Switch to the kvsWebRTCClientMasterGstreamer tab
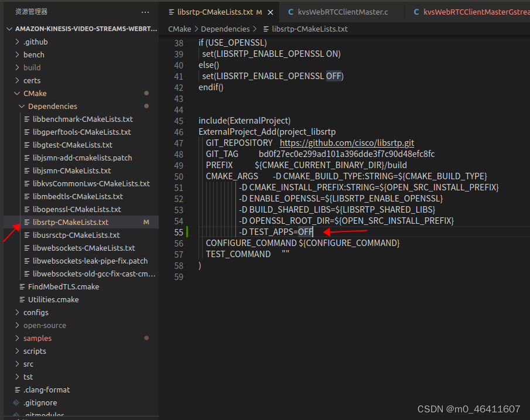The image size is (530, 420). (x=472, y=12)
